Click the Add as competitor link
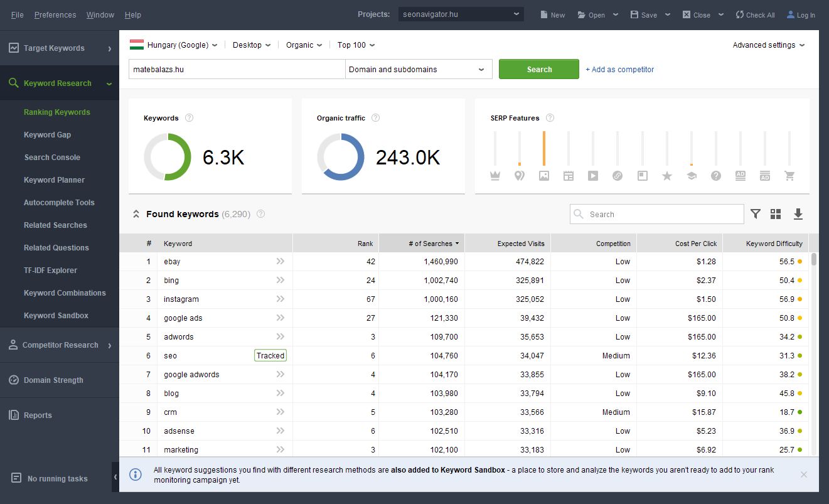This screenshot has width=829, height=504. [x=619, y=70]
